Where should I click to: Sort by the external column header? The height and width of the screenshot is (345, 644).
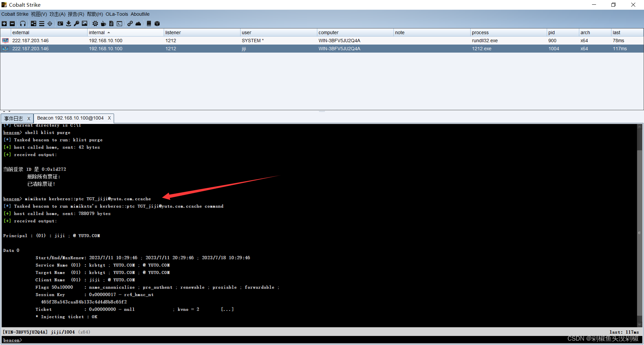click(49, 32)
